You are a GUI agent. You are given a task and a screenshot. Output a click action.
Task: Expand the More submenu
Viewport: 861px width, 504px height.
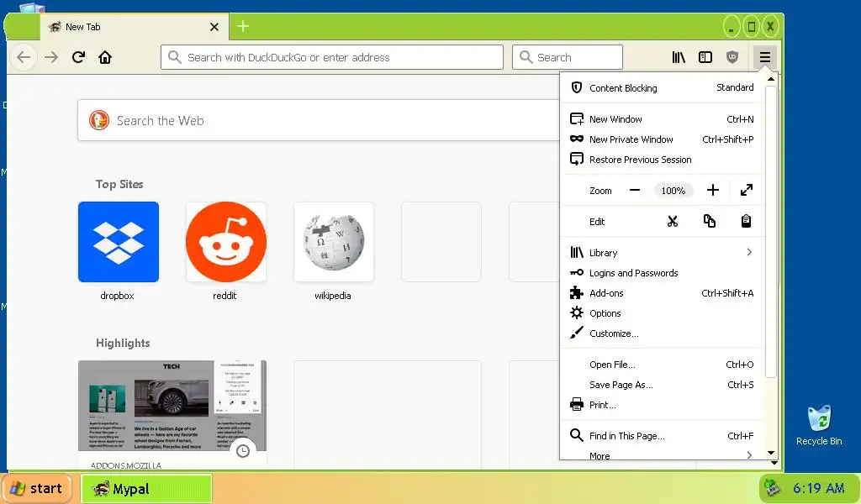coord(663,455)
